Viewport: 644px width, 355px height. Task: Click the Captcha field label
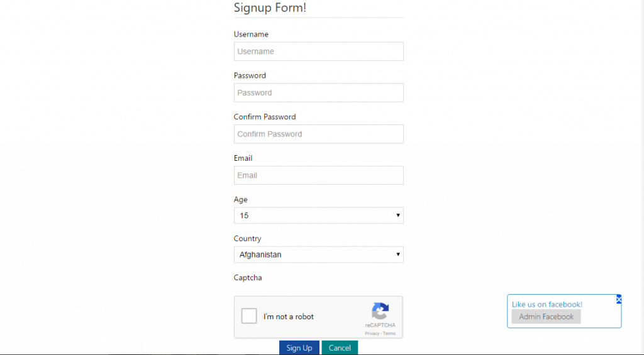(x=248, y=278)
